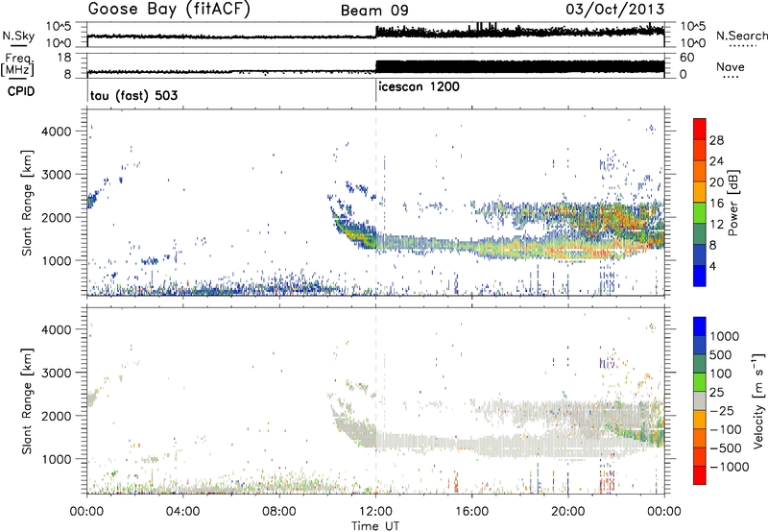Click the '-25' velocity colorbar label

pos(722,410)
